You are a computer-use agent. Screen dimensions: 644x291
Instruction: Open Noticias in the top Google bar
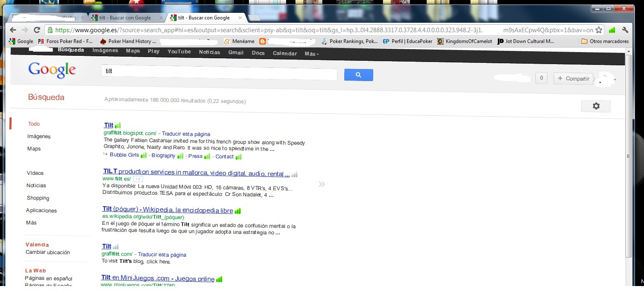pos(210,52)
